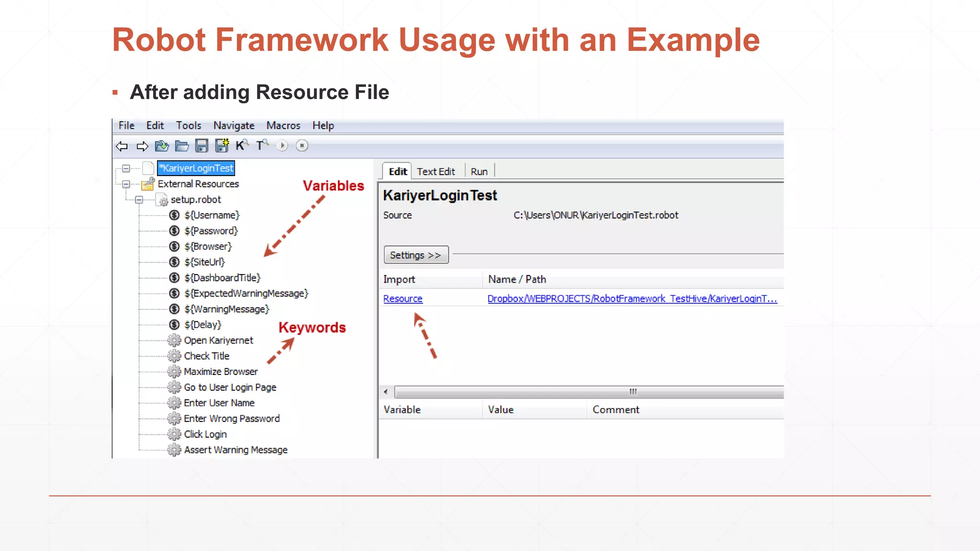Click variable icon beside ${DashboardTitle}
The image size is (980, 551).
pos(175,278)
